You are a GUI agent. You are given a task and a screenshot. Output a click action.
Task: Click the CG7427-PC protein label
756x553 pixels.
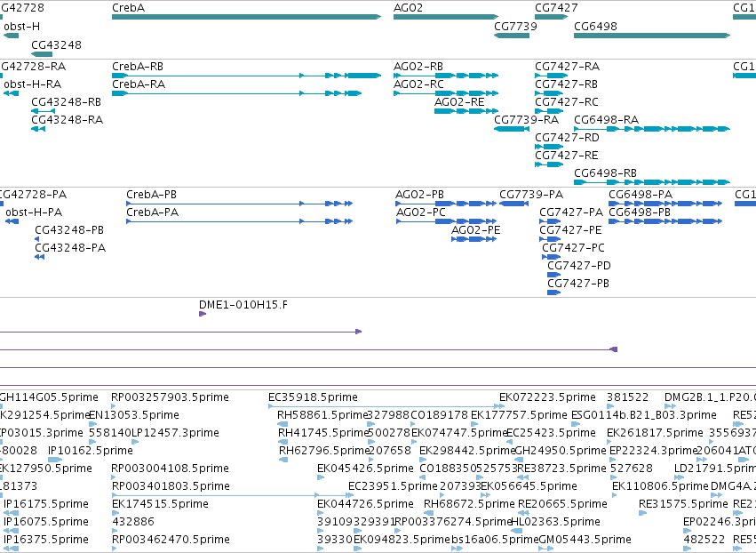(573, 248)
